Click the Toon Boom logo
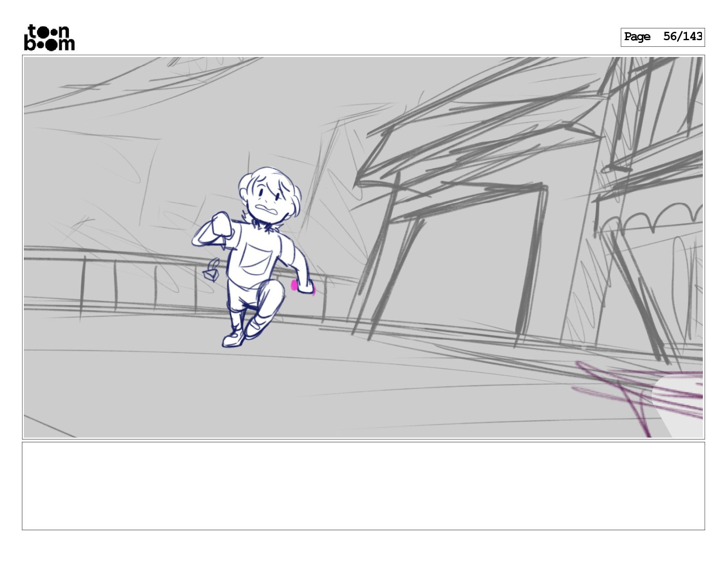 tap(49, 38)
